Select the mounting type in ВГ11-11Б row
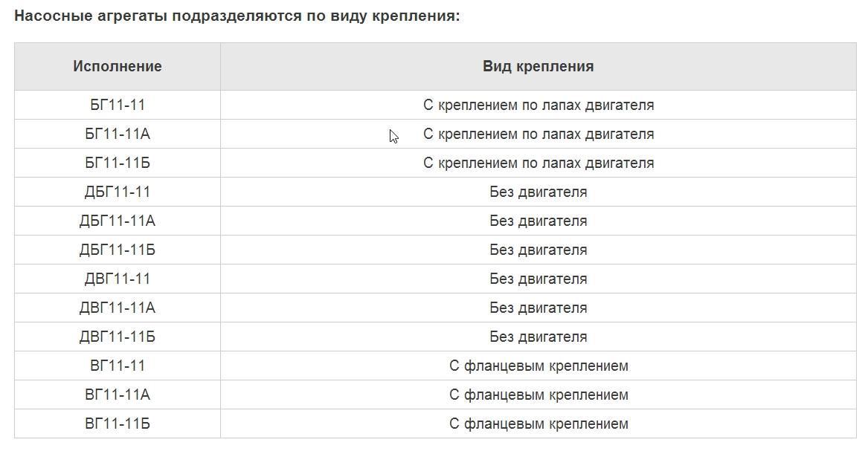 pos(539,424)
